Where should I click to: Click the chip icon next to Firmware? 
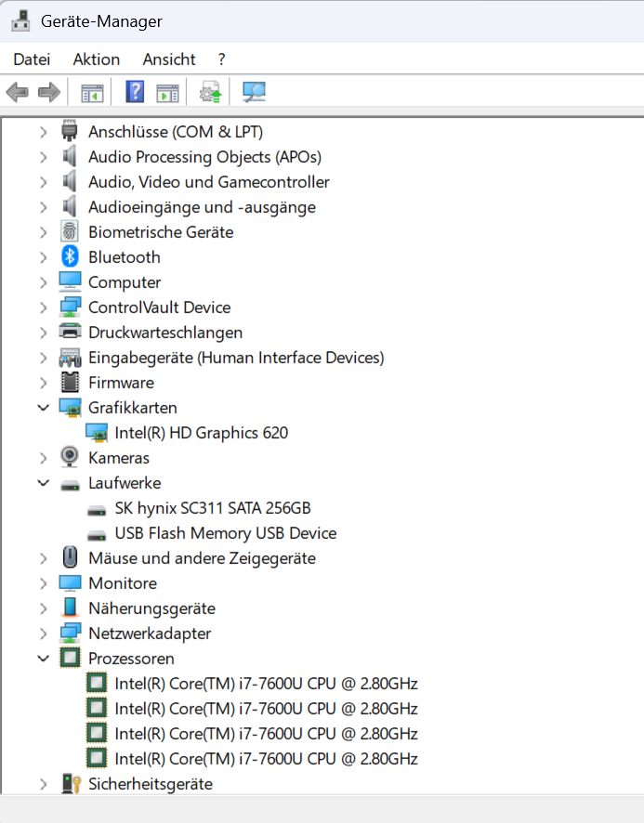(x=70, y=382)
